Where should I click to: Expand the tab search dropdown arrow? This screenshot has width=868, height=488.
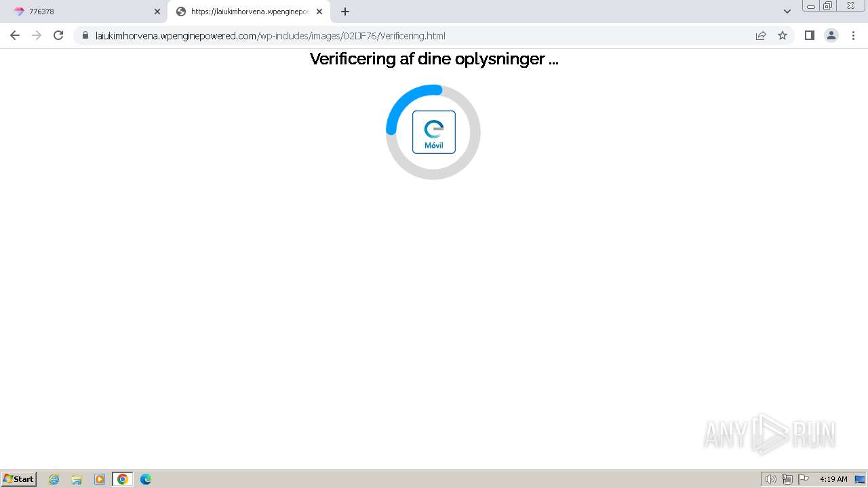click(787, 12)
